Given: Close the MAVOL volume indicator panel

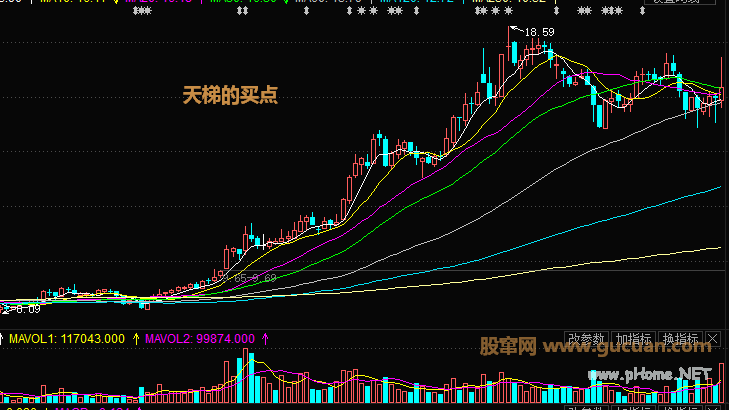Looking at the screenshot, I should click(x=713, y=339).
